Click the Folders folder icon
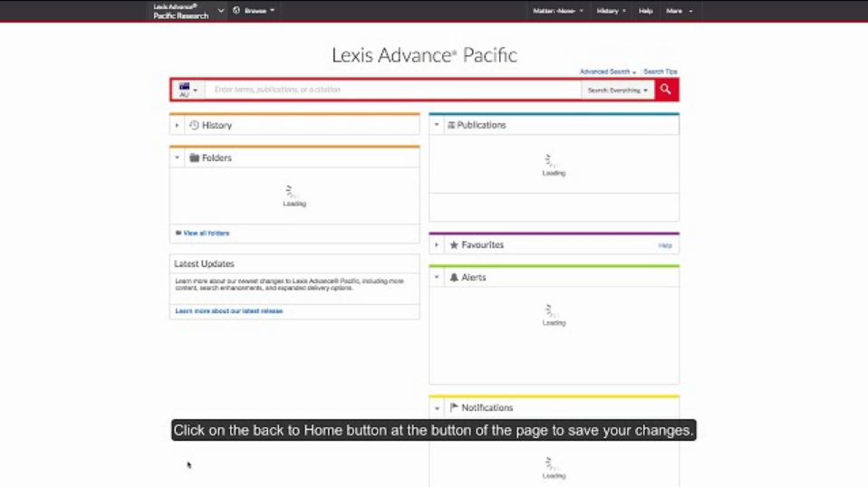This screenshot has width=868, height=487. [x=194, y=158]
